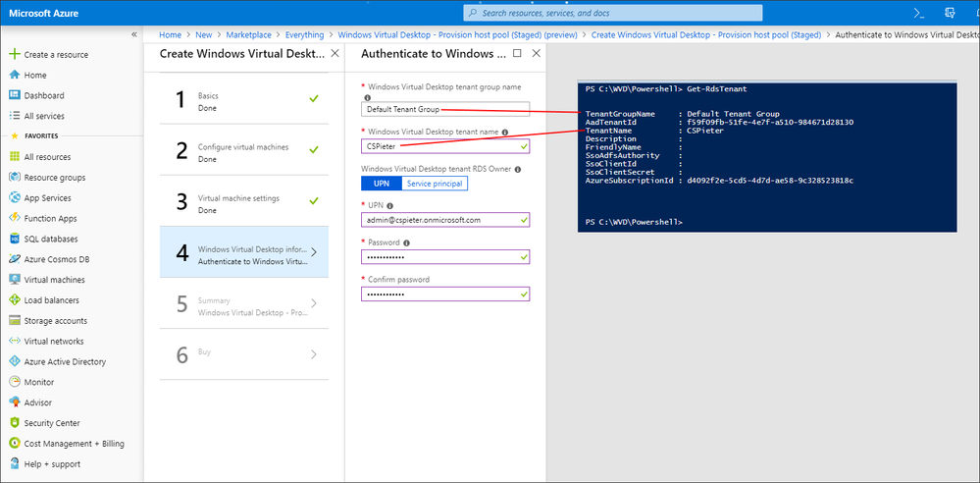Viewport: 980px width, 483px height.
Task: Open step 5 Summary
Action: [x=244, y=303]
